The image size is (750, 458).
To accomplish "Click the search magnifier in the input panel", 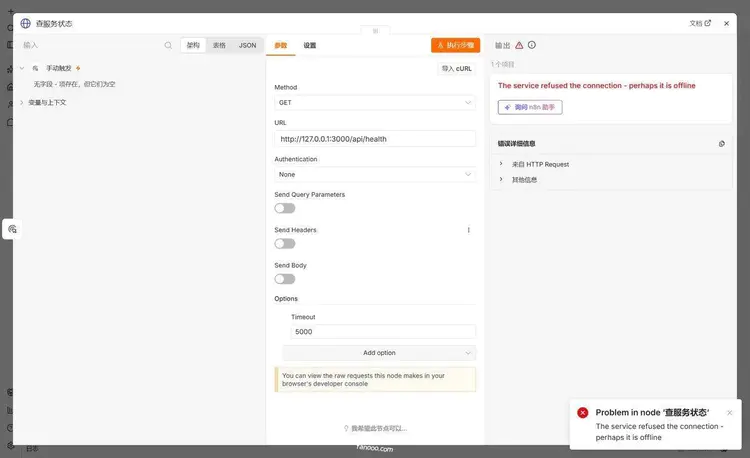I will coord(168,45).
